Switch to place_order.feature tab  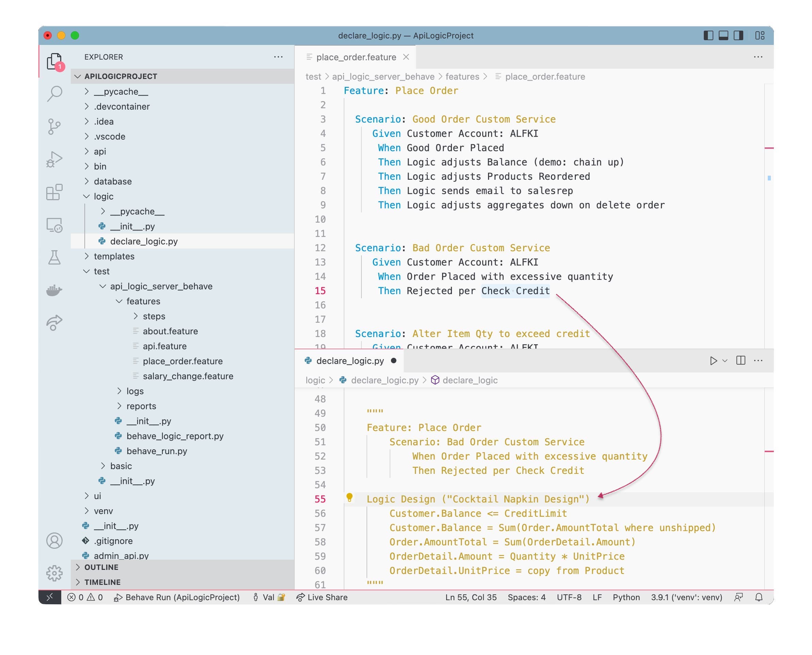pyautogui.click(x=356, y=57)
